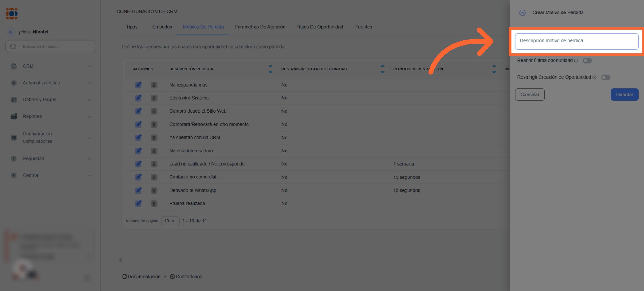Click info icon beside Restringir Creación de Oportunidad

594,77
